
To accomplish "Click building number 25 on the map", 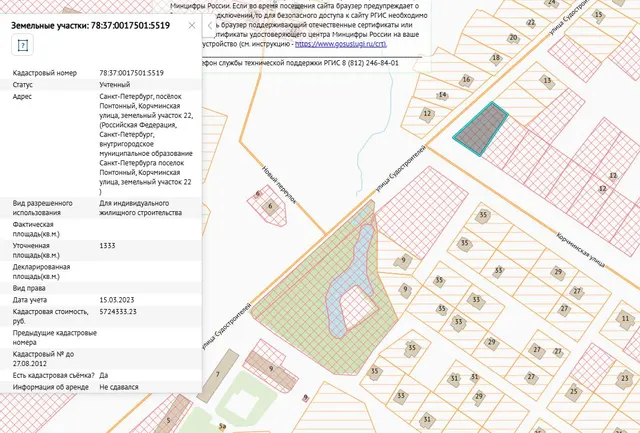I will click(573, 391).
